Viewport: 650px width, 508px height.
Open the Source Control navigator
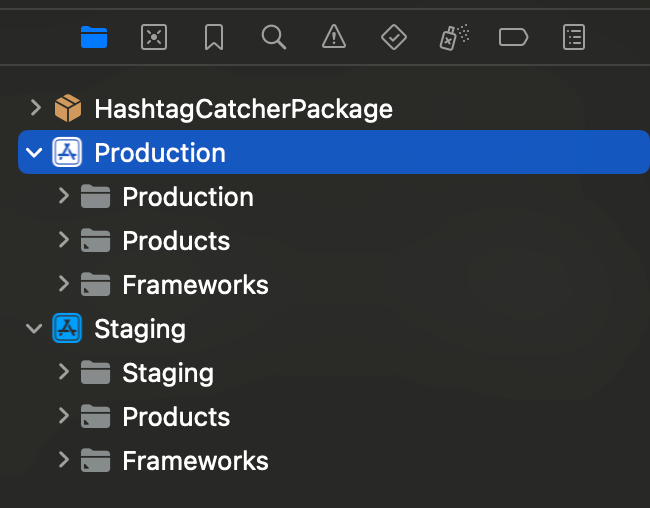(x=154, y=37)
